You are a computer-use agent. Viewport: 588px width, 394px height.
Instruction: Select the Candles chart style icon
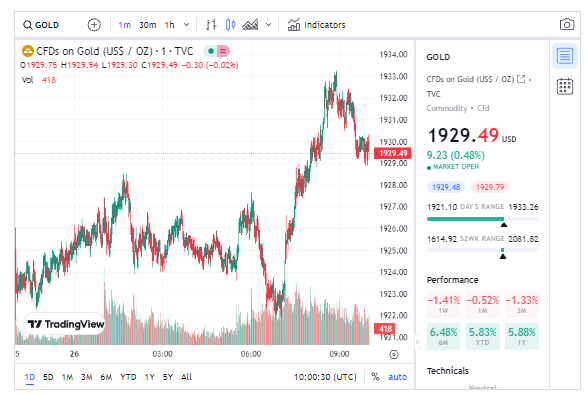pyautogui.click(x=231, y=25)
